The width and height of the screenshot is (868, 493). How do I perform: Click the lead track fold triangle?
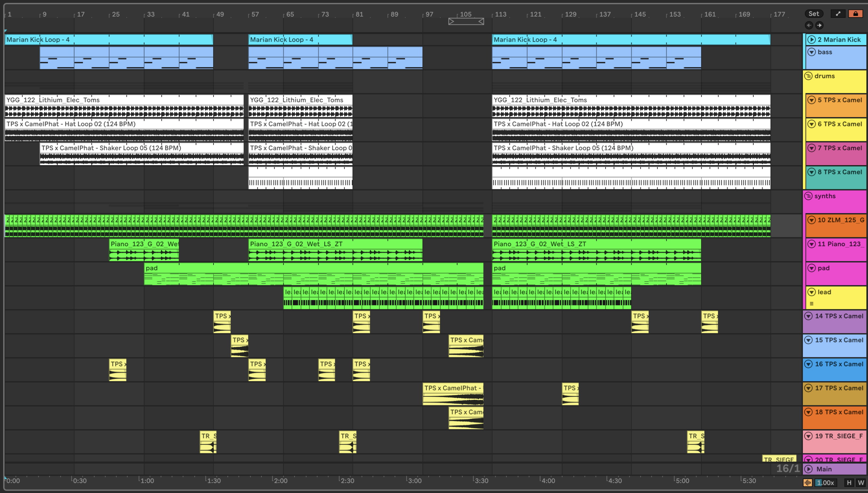coord(811,292)
